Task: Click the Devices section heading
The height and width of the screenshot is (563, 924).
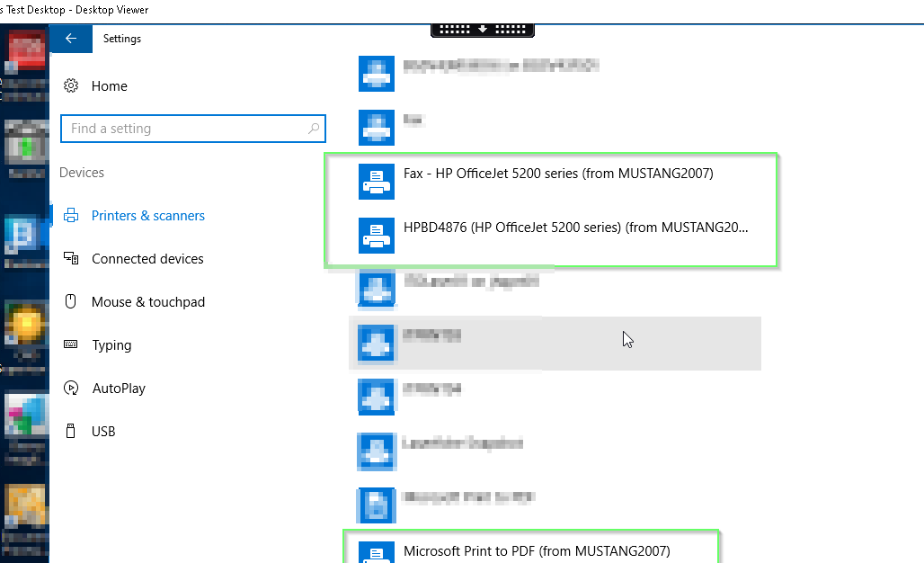Action: 81,173
